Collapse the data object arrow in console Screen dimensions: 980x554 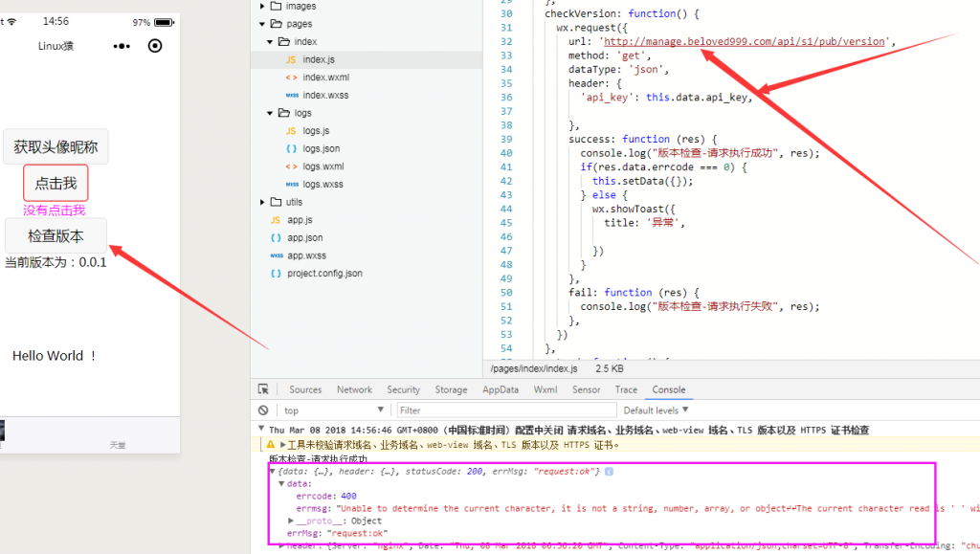pos(281,483)
